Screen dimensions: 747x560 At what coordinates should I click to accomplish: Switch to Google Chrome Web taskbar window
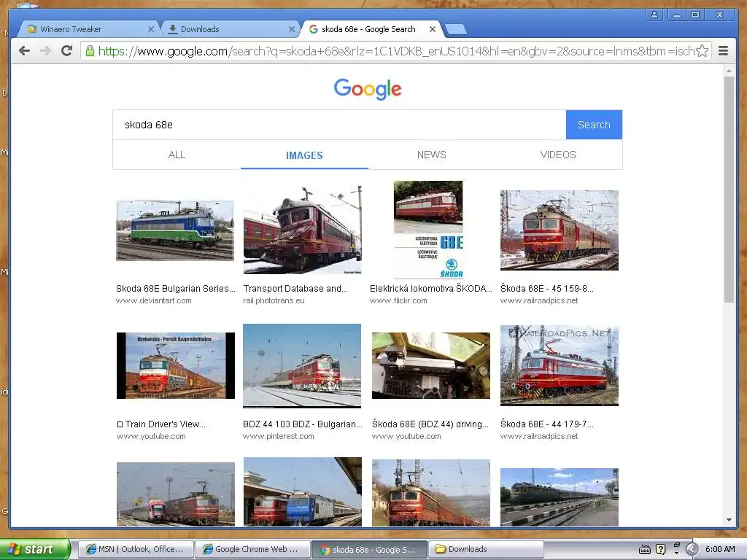tap(252, 550)
